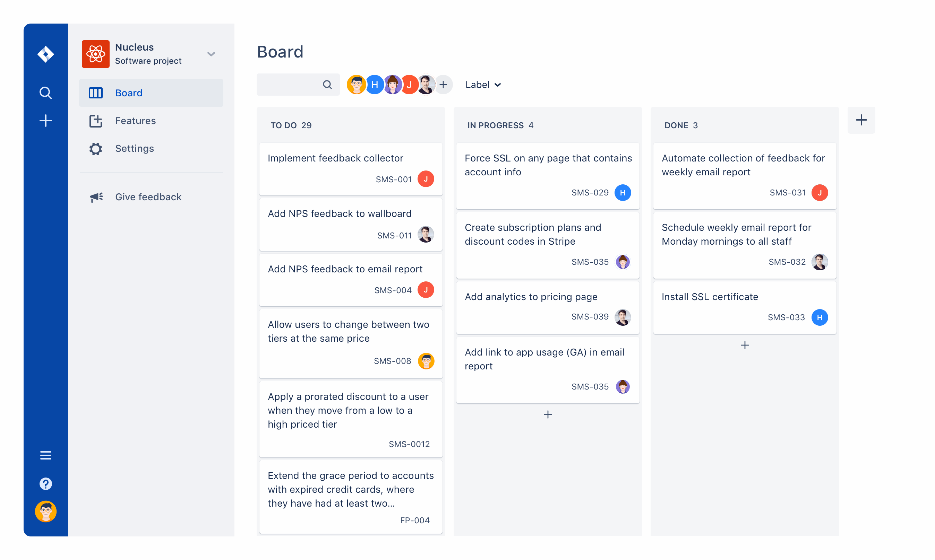Switch to the Features section
This screenshot has height=560, width=935.
pos(135,121)
